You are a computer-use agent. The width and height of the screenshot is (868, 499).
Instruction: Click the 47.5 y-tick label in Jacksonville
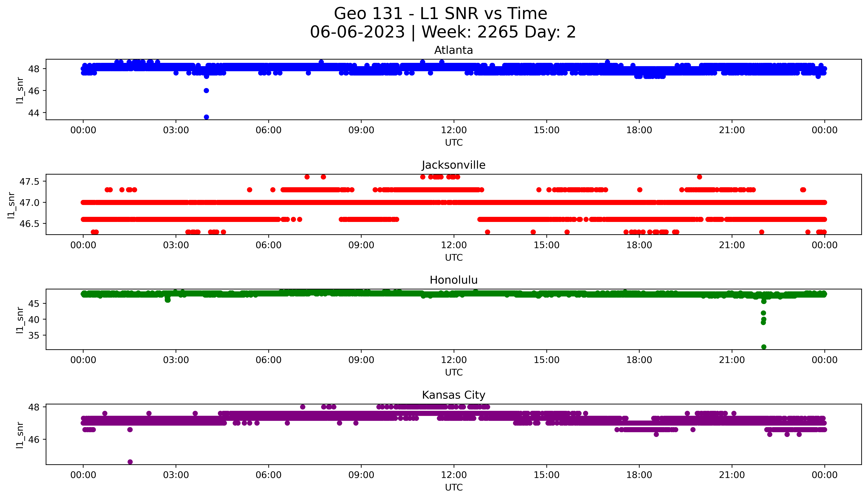[30, 181]
